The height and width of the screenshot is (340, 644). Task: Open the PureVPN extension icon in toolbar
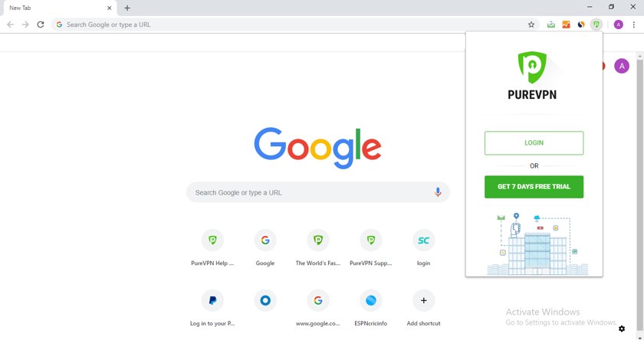point(596,25)
